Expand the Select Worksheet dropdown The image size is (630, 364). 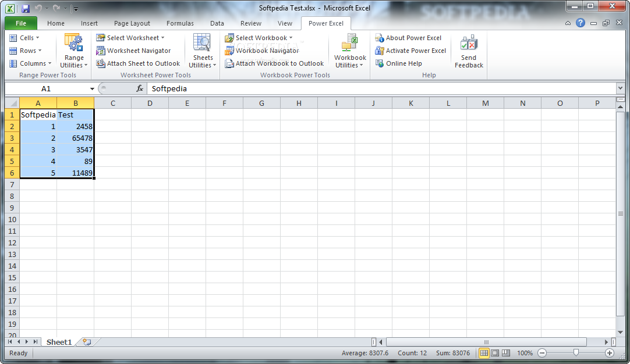130,38
